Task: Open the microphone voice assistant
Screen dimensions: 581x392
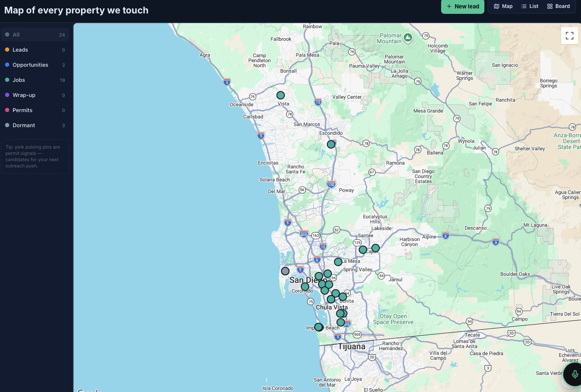Action: 574,374
